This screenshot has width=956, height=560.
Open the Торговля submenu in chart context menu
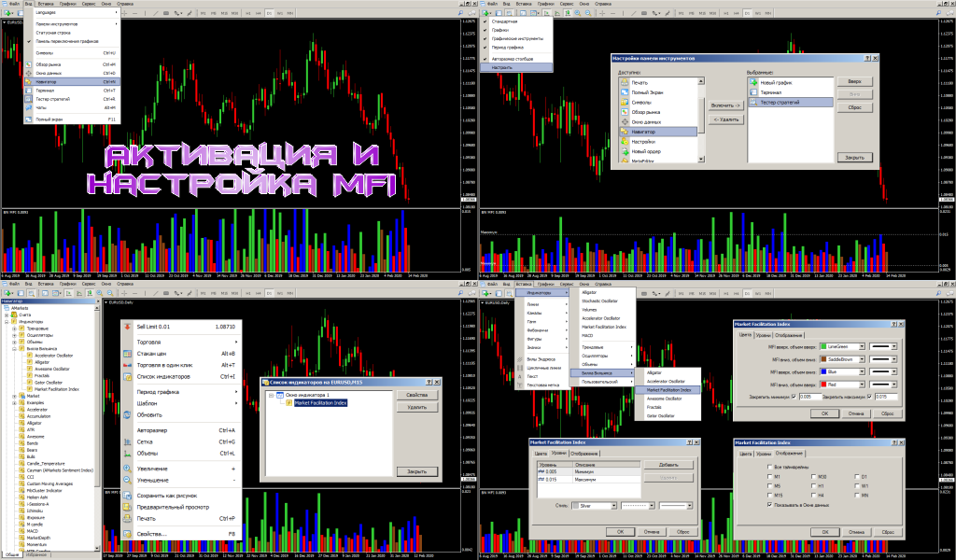(181, 342)
